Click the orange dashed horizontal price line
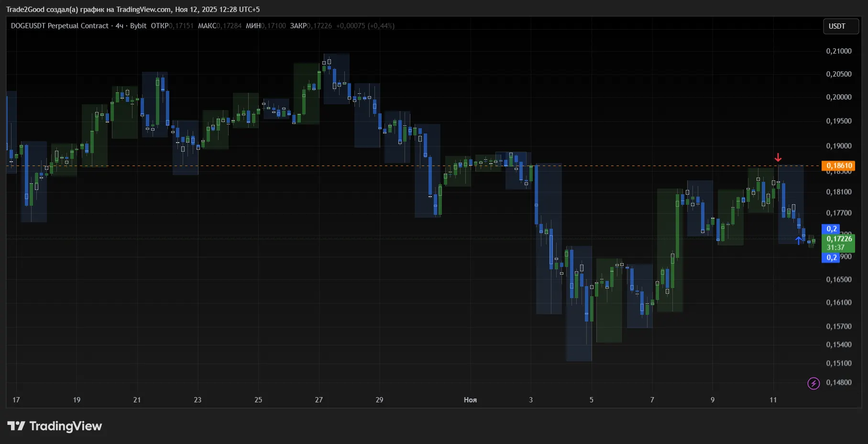 click(x=287, y=166)
